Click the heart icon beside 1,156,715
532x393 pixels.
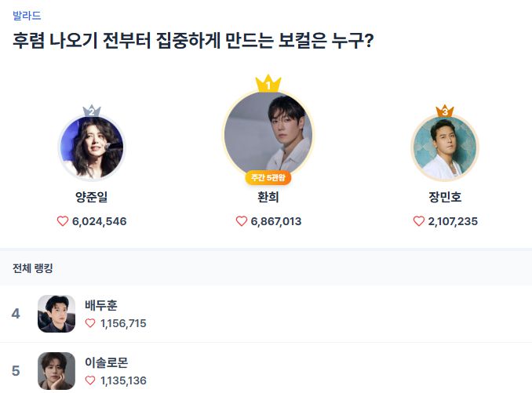tap(90, 323)
